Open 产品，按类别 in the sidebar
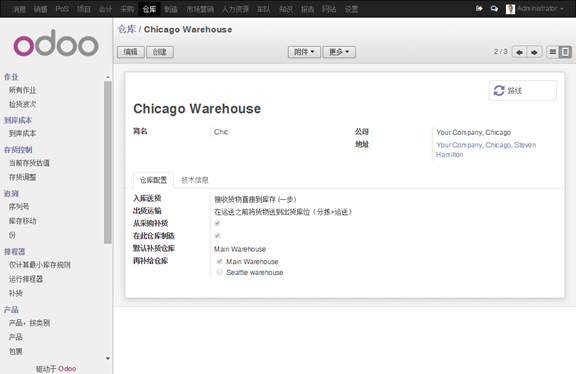The width and height of the screenshot is (576, 374). coord(29,323)
